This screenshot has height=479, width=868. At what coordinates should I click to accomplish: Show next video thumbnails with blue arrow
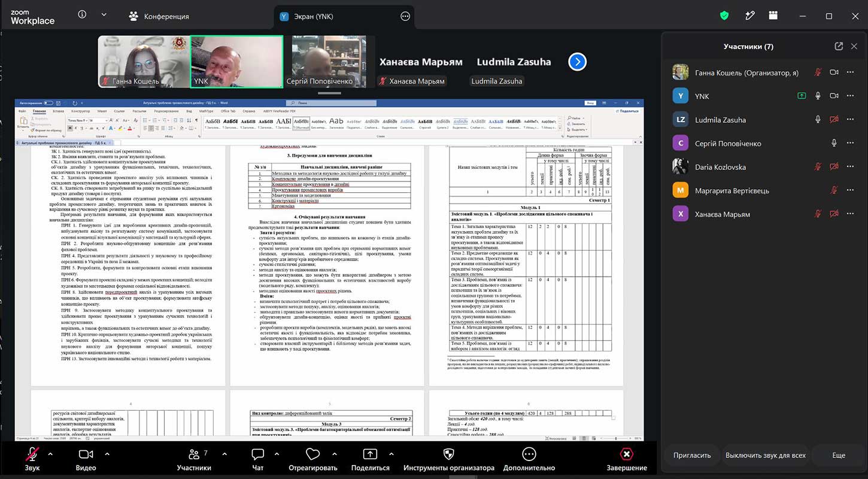tap(577, 62)
